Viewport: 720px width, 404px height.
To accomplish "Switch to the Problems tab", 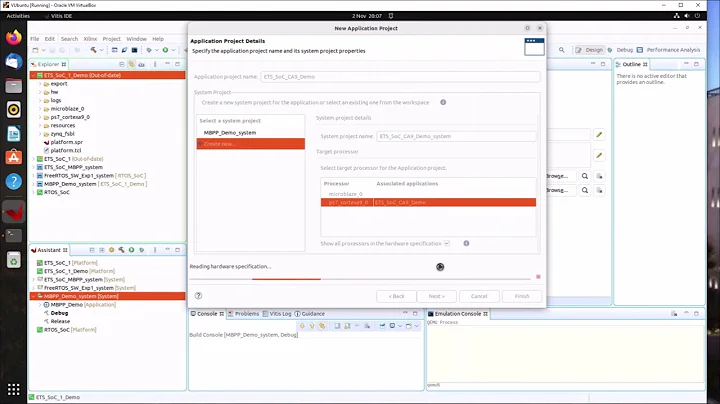I will pos(243,314).
